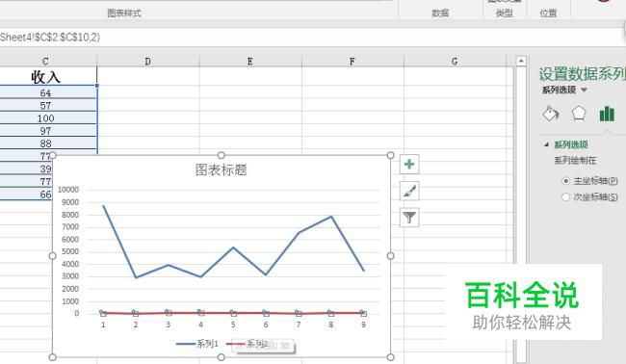626x364 pixels.
Task: Click the 收入 header cell
Action: coord(45,76)
